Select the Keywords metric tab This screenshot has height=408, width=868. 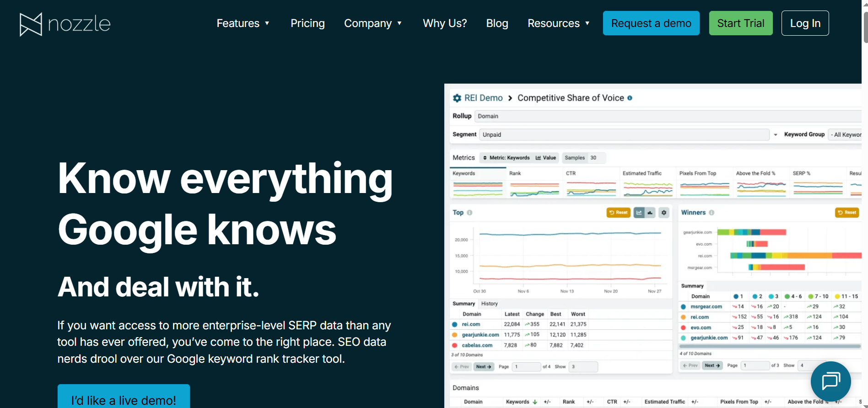[478, 183]
